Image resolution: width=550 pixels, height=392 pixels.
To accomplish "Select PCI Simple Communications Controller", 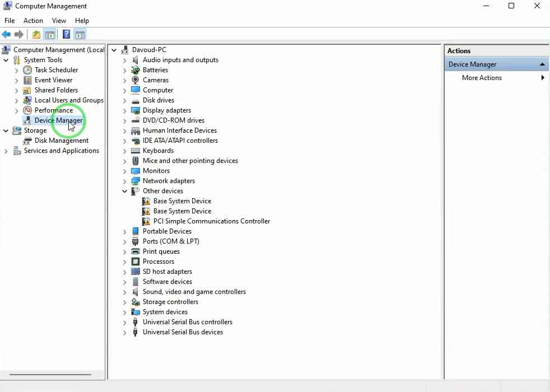I will click(x=211, y=221).
